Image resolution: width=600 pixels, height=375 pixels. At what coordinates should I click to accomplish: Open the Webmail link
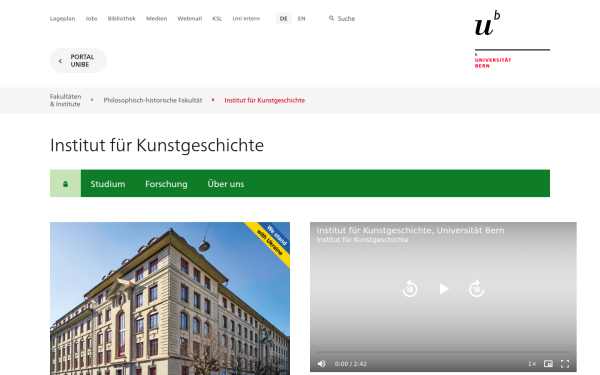(189, 18)
